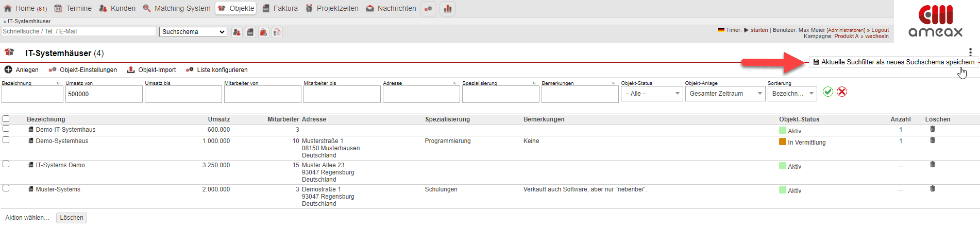Delete Demo-IT-Systemhaus via its trash icon
Screen dimensions: 980x229
pyautogui.click(x=932, y=129)
